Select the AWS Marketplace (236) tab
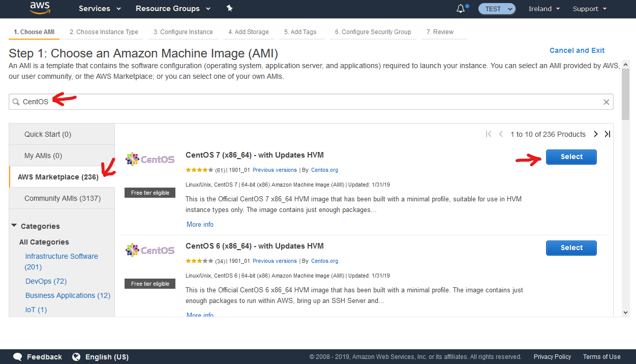This screenshot has height=364, width=636. [x=62, y=177]
